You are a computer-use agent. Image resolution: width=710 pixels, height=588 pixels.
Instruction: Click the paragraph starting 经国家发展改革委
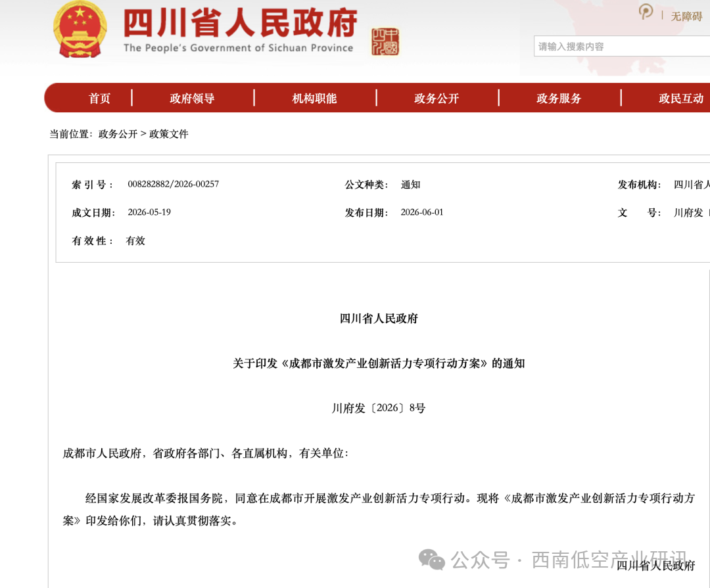click(x=379, y=510)
